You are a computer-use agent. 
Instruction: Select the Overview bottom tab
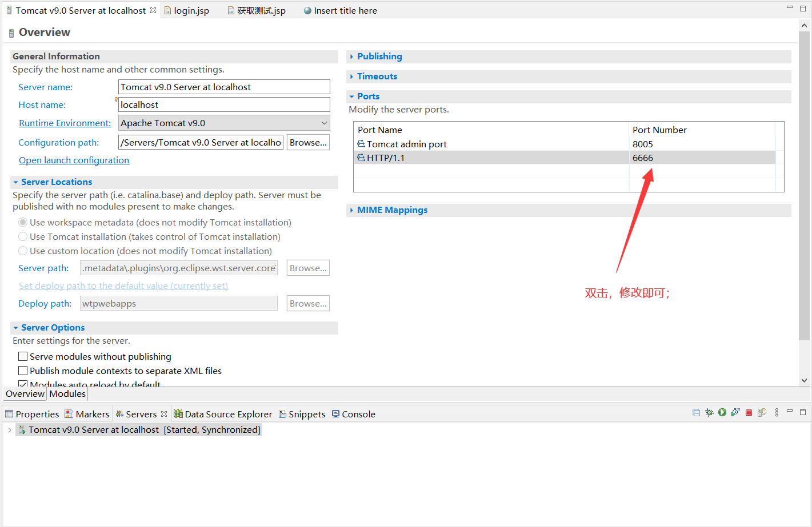25,393
